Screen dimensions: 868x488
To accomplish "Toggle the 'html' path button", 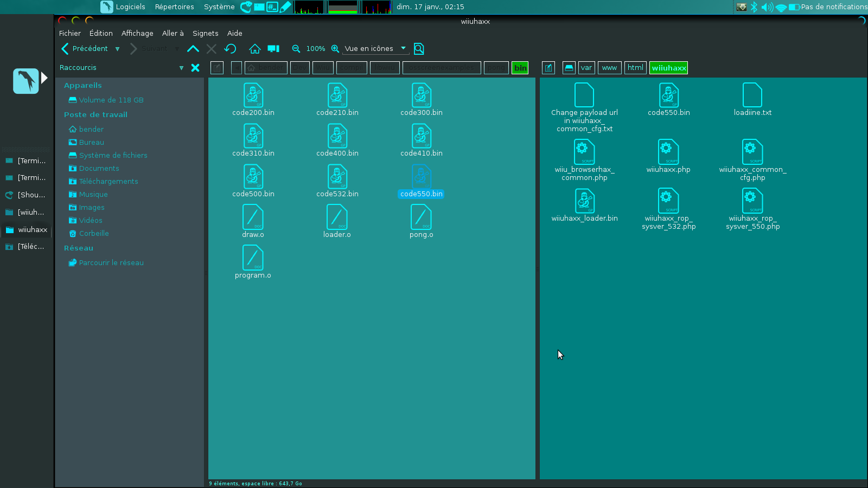I will (635, 68).
